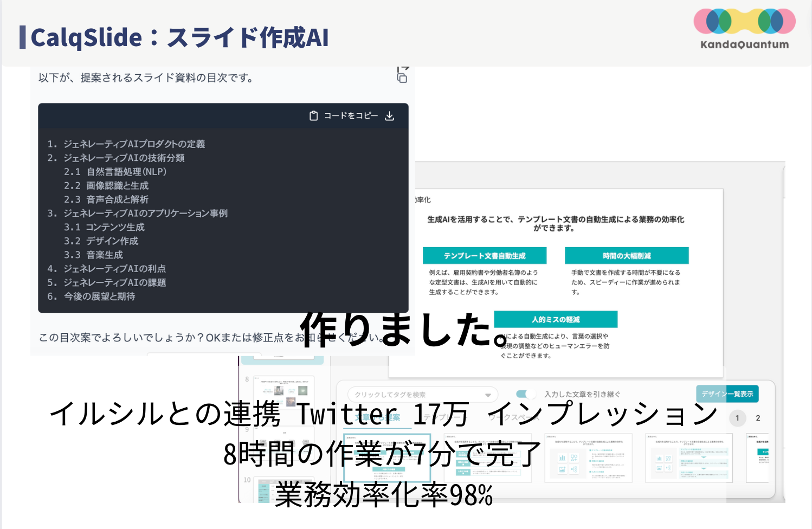Go to page 2 of the design list
Viewport: 812px width, 529px height.
click(x=759, y=418)
